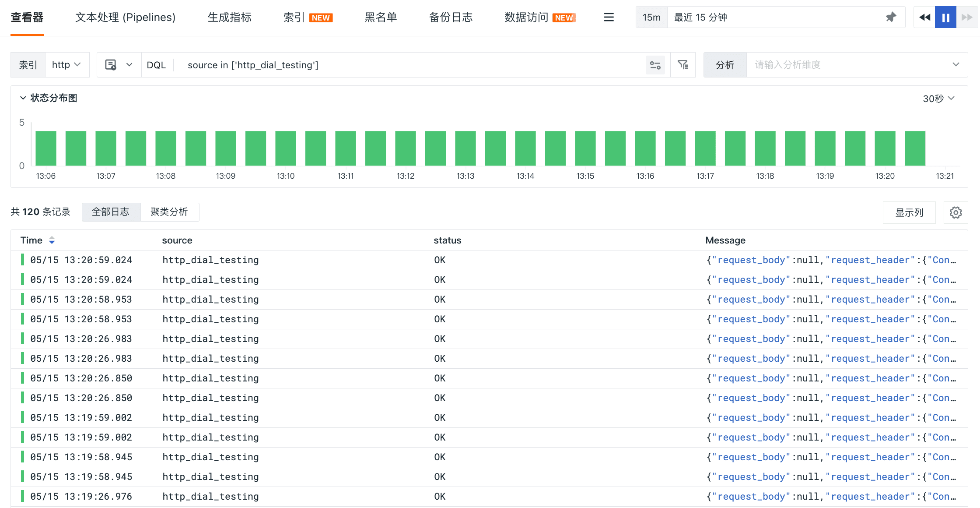Viewport: 980px width, 508px height.
Task: Click the rewind time range icon
Action: (x=924, y=18)
